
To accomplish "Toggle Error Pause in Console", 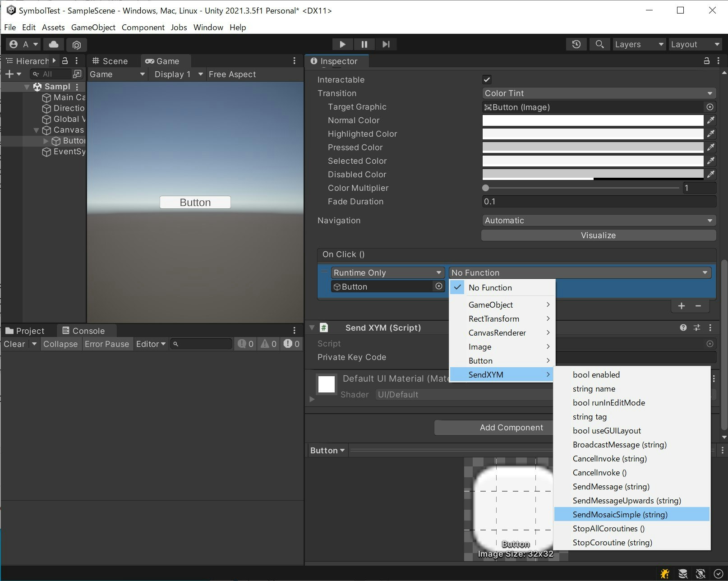I will [x=106, y=344].
